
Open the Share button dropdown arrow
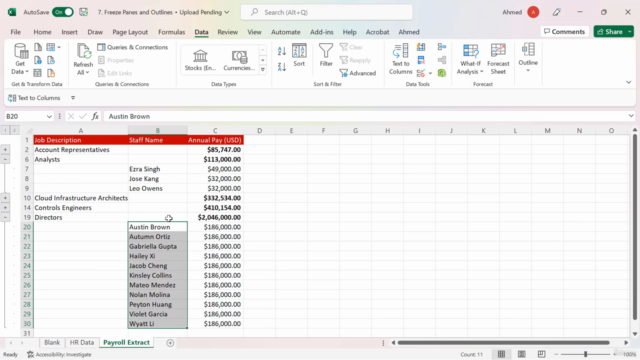tap(630, 32)
